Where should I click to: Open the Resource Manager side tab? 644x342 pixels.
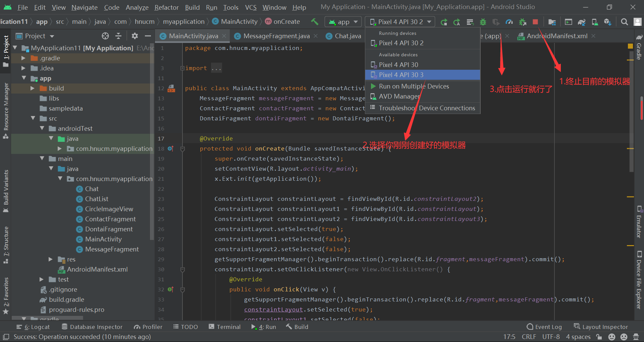(x=6, y=110)
